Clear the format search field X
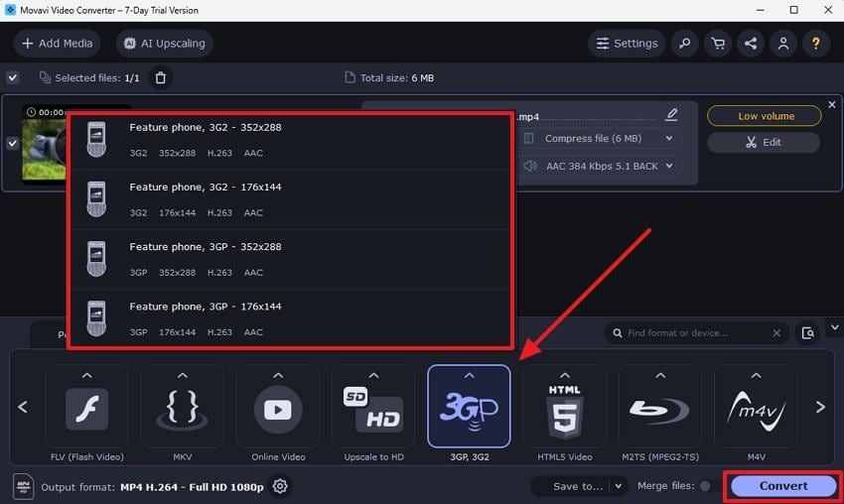The image size is (844, 504). click(776, 333)
